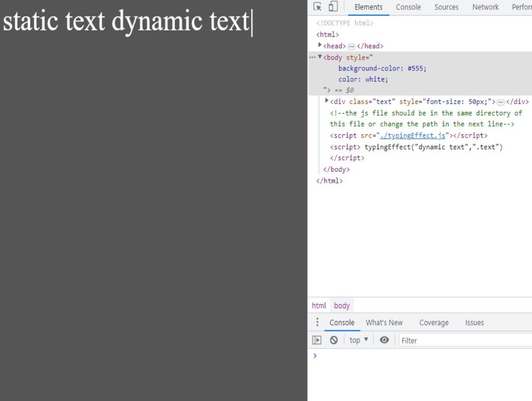Expand the div class text node
Viewport: 532px width, 401px height.
pos(327,101)
